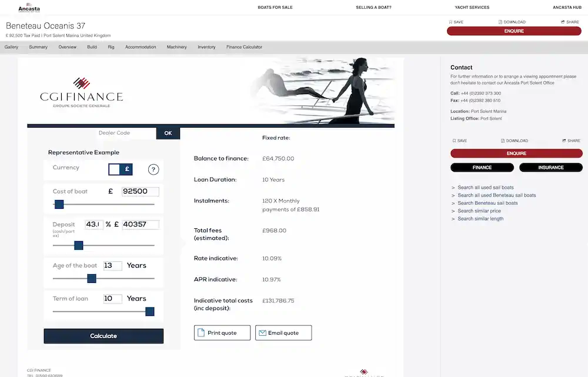Click the call number +44 (0)2392 373 300
Image resolution: width=588 pixels, height=377 pixels.
[x=481, y=94]
